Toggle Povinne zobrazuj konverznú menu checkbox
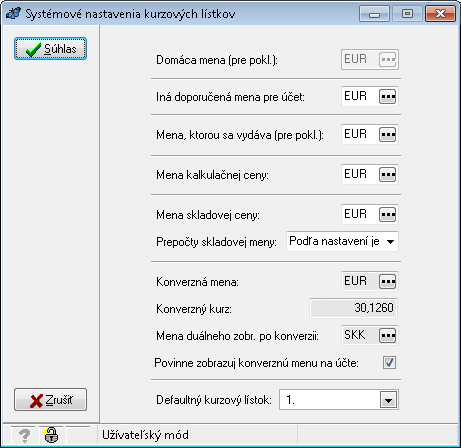The image size is (461, 448). pos(389,363)
